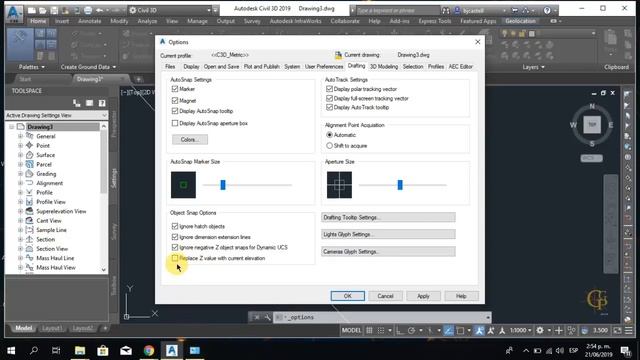Image resolution: width=640 pixels, height=360 pixels.
Task: Switch to the Files tab
Action: (x=170, y=67)
